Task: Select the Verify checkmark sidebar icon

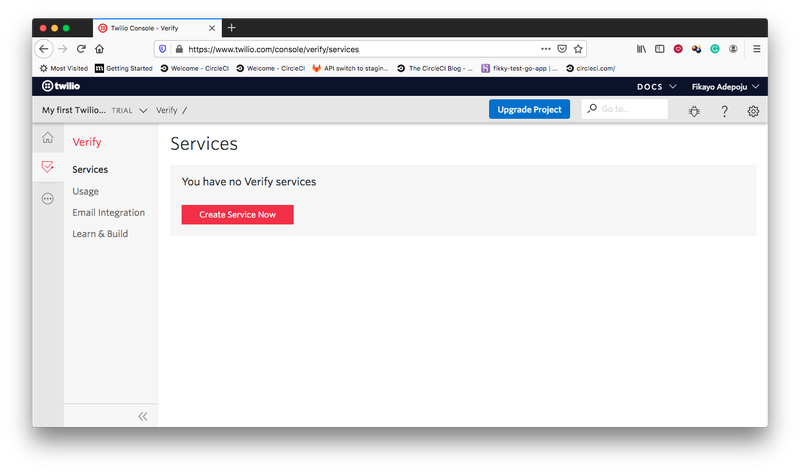Action: point(47,167)
